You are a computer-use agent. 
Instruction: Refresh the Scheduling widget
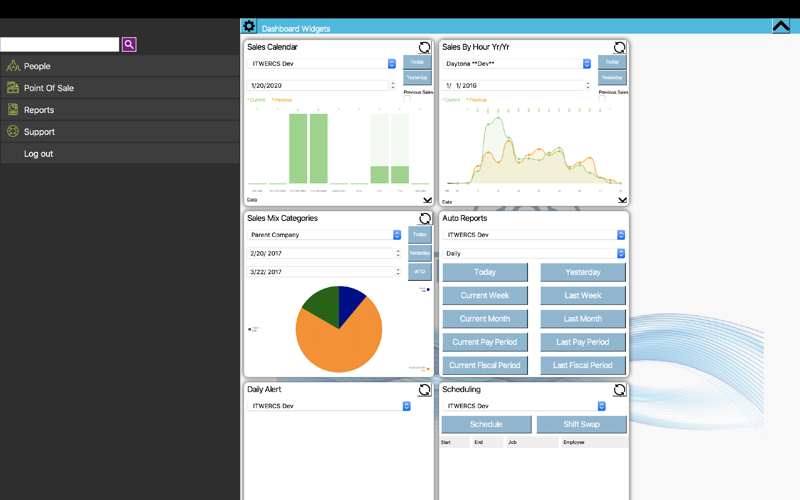click(x=619, y=390)
